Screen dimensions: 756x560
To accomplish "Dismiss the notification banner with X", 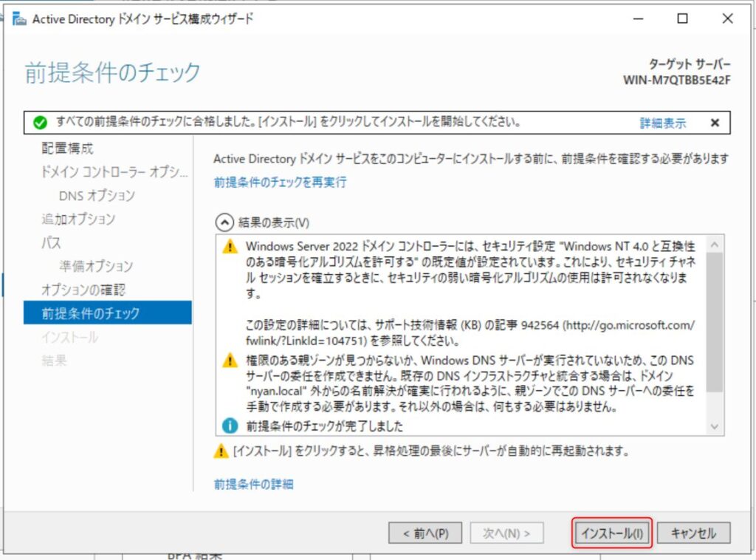I will click(x=714, y=123).
